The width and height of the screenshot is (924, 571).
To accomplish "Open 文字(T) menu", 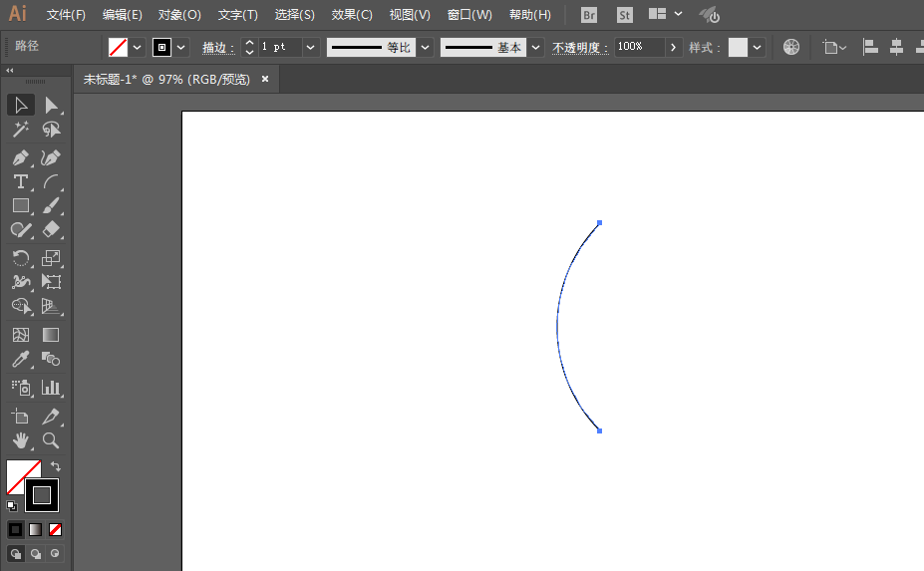I will click(x=238, y=15).
